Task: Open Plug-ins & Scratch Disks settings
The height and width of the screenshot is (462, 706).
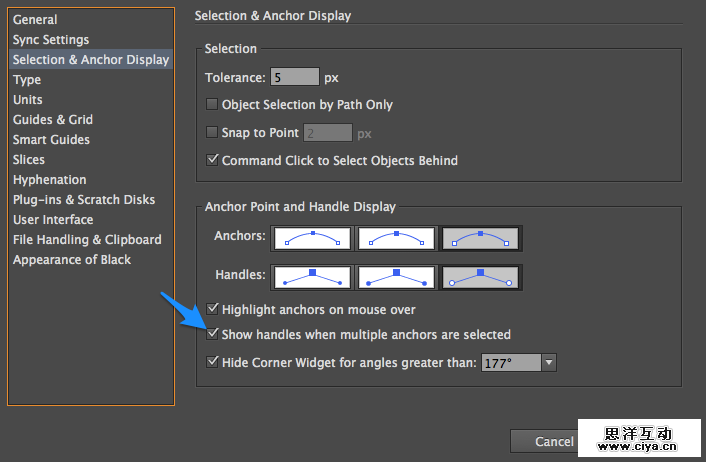Action: (84, 200)
